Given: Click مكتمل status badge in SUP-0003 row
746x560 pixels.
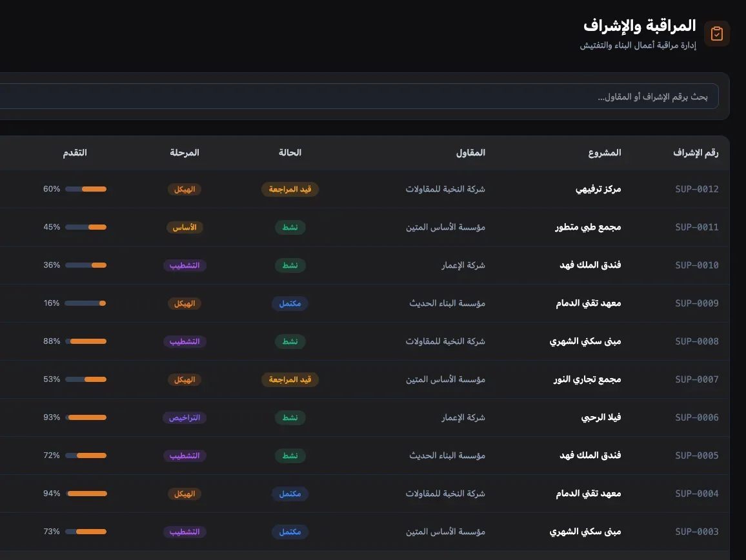Looking at the screenshot, I should pos(290,532).
